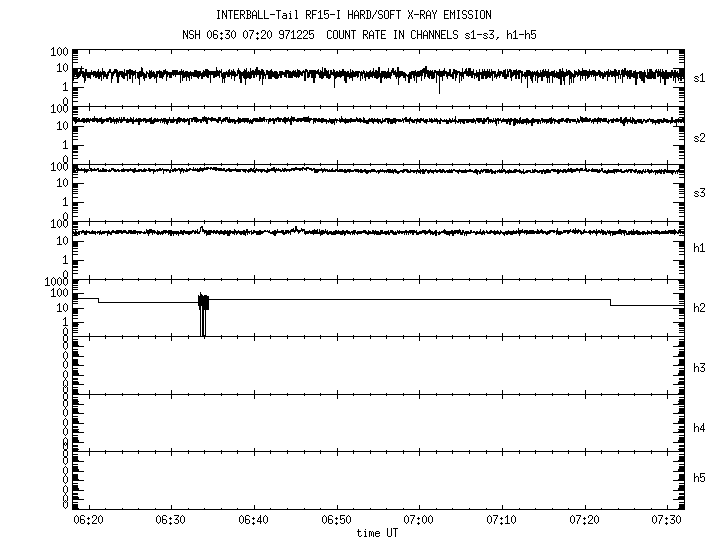Viewport: 720px width, 550px height.
Task: Select the h1 channel label
Action: [x=700, y=248]
